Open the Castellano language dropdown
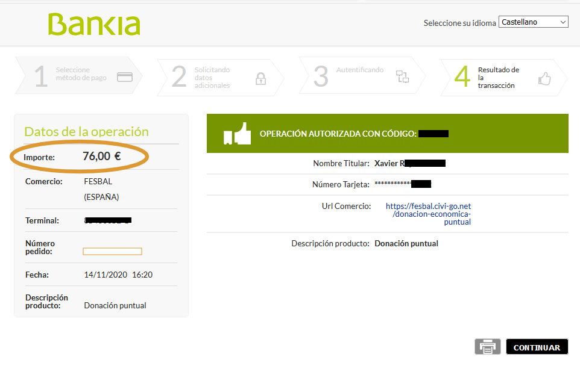The height and width of the screenshot is (392, 580). [533, 22]
